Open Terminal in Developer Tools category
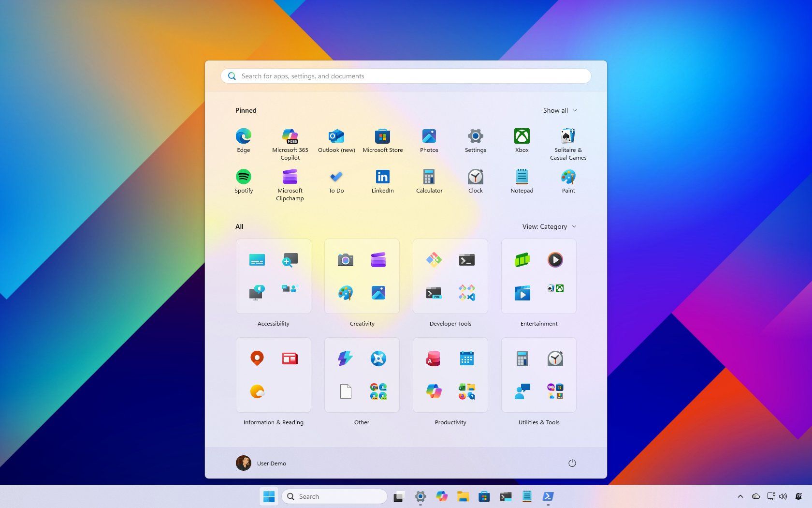The width and height of the screenshot is (812, 508). pos(467,260)
